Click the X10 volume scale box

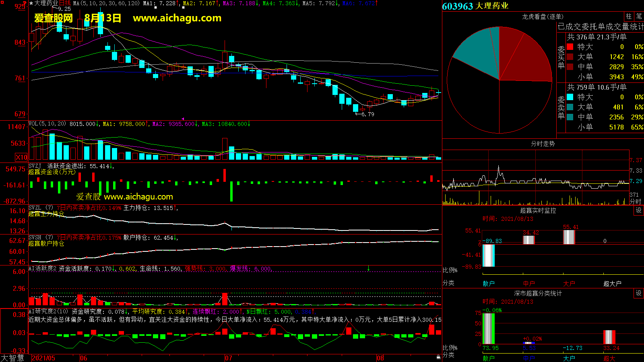click(21, 157)
